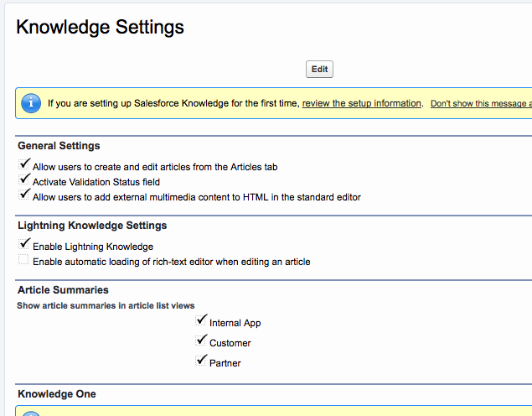Open the 'review the setup information' link
Image resolution: width=532 pixels, height=416 pixels.
[362, 103]
